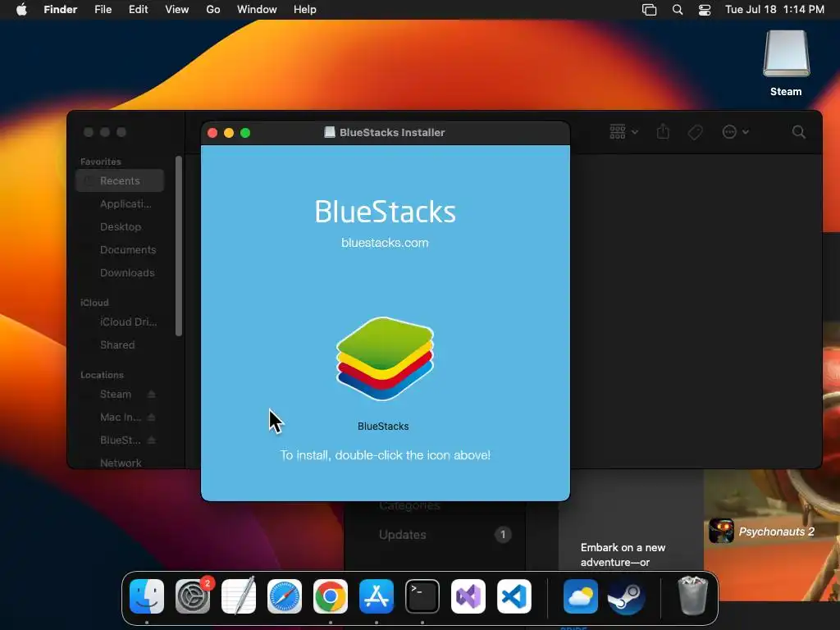
Task: Click the date and time in menu bar
Action: coord(774,10)
